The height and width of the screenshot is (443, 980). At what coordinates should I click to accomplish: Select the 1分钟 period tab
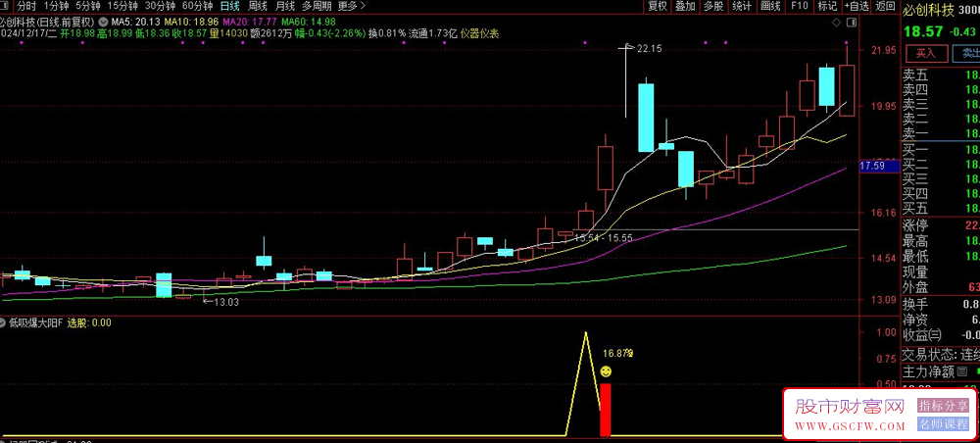pyautogui.click(x=56, y=6)
